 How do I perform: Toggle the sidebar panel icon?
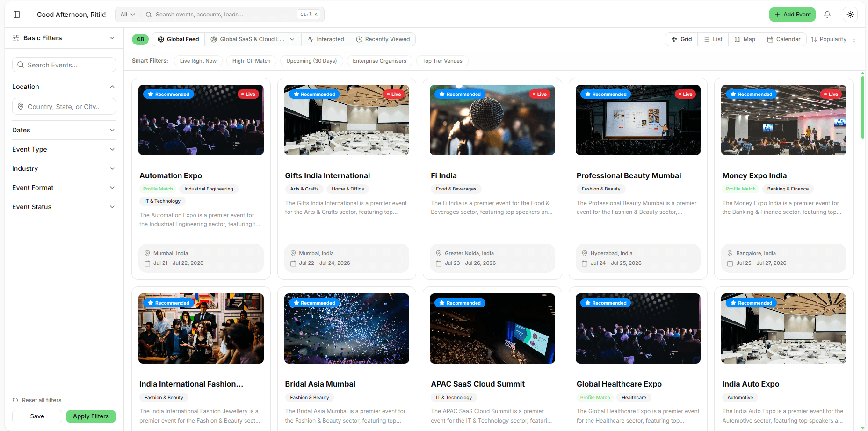pyautogui.click(x=17, y=15)
